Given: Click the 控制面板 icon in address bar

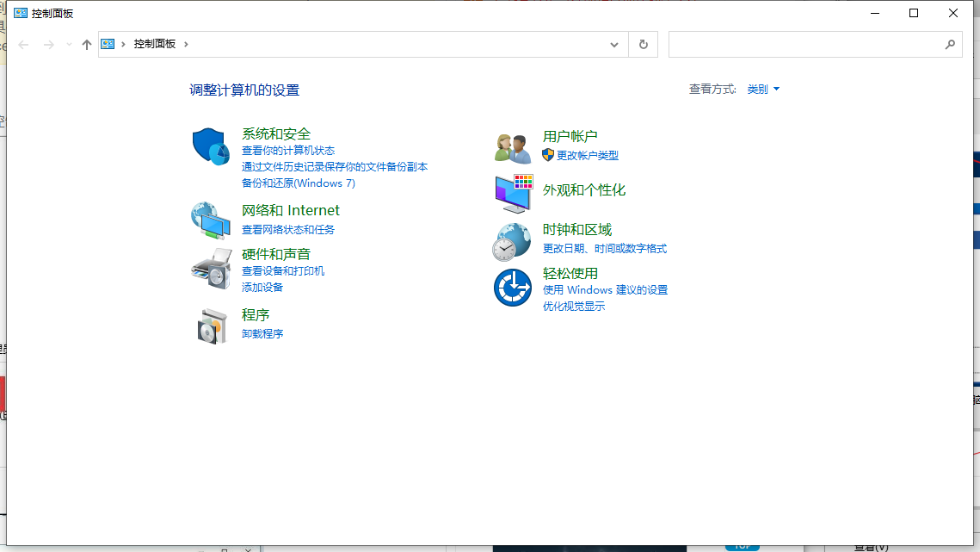Looking at the screenshot, I should 107,44.
